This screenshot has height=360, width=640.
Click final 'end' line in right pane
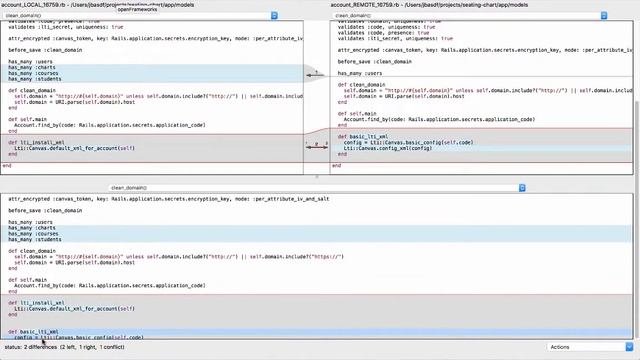tap(336, 165)
